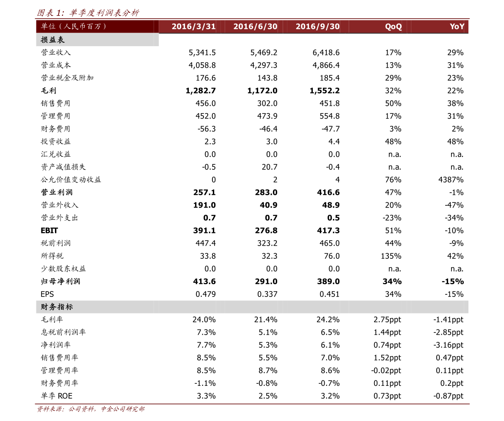This screenshot has height=421, width=504.
Task: Click the 净利润率 row label
Action: point(55,345)
